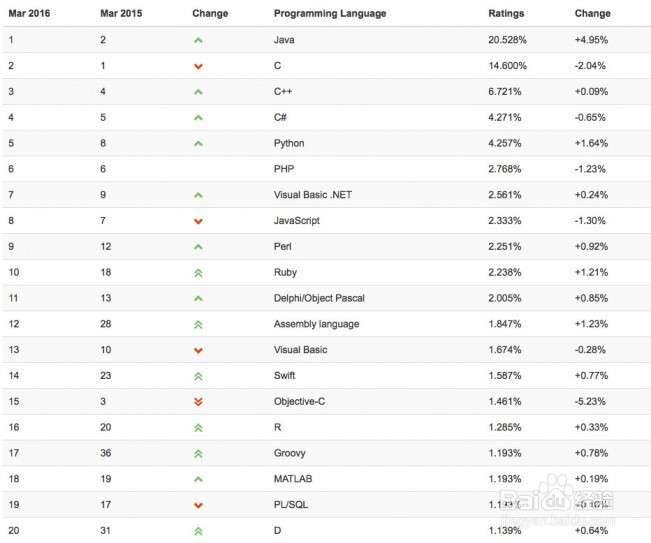Click the green up arrow beside Java
Screen dimensions: 651x543
pyautogui.click(x=198, y=41)
